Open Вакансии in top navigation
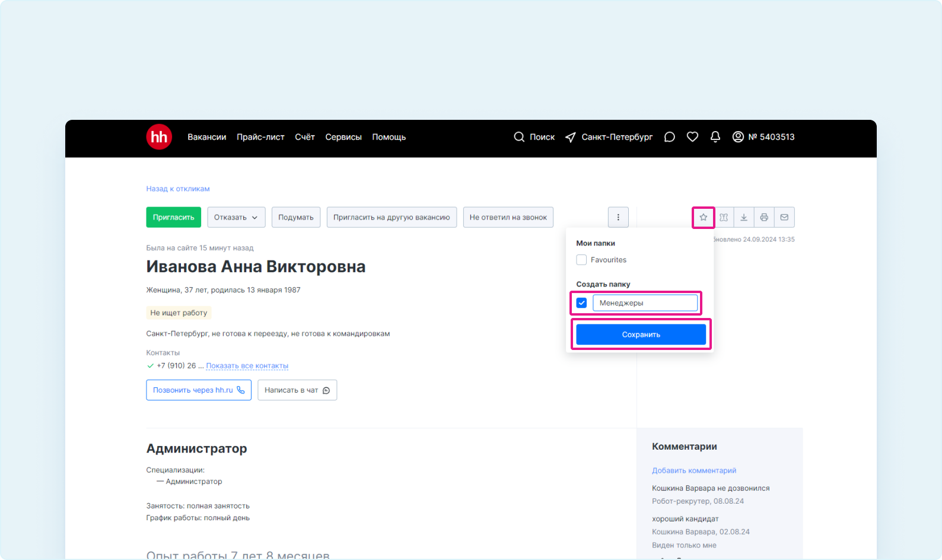 tap(207, 137)
